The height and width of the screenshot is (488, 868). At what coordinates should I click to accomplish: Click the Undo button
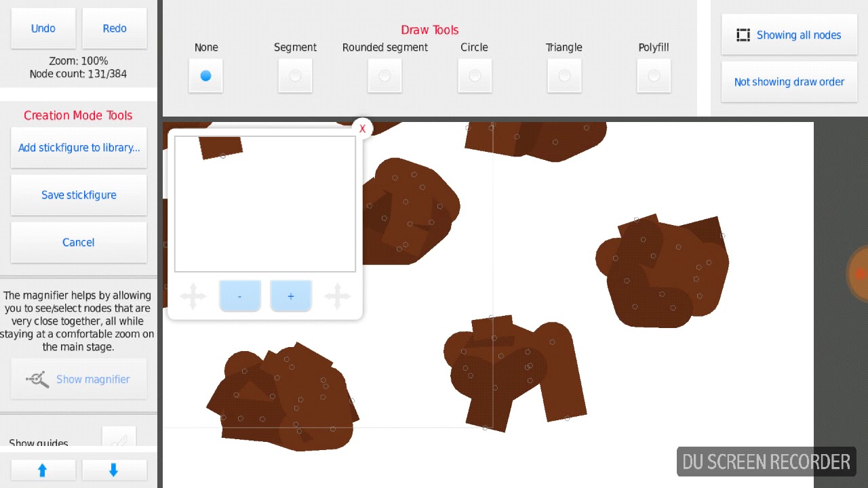43,28
